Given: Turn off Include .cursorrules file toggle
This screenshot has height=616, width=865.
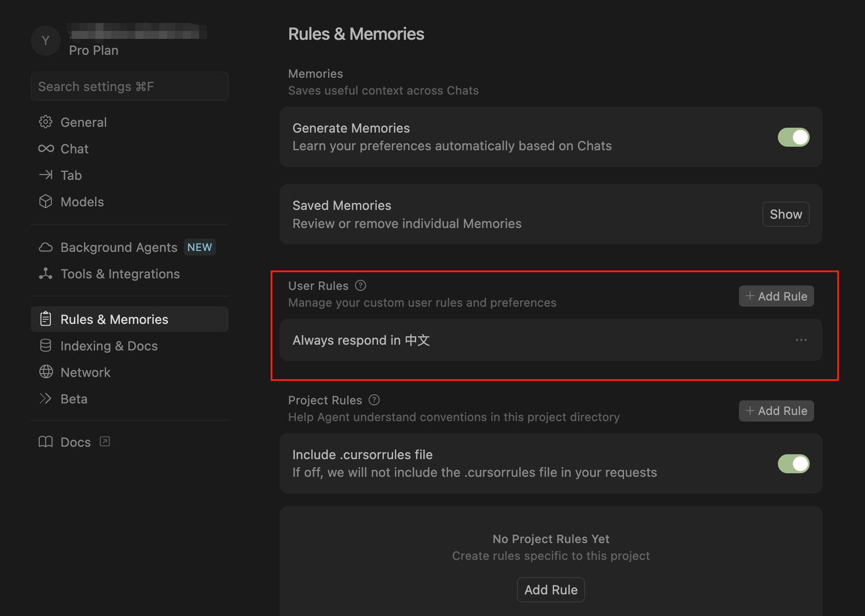Looking at the screenshot, I should click(x=793, y=464).
